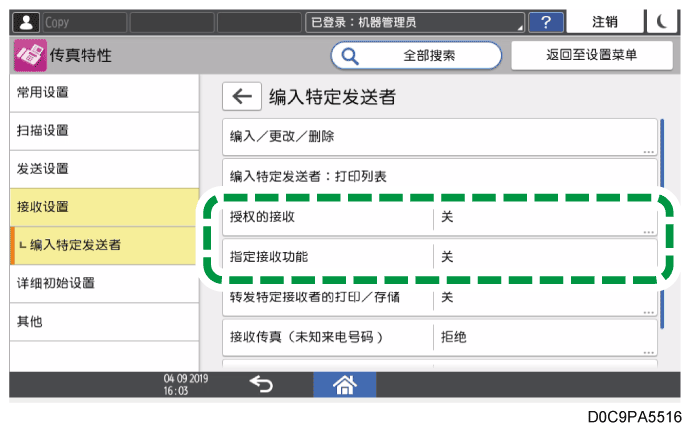This screenshot has height=427, width=691.
Task: Open help with the question mark icon
Action: click(x=545, y=21)
